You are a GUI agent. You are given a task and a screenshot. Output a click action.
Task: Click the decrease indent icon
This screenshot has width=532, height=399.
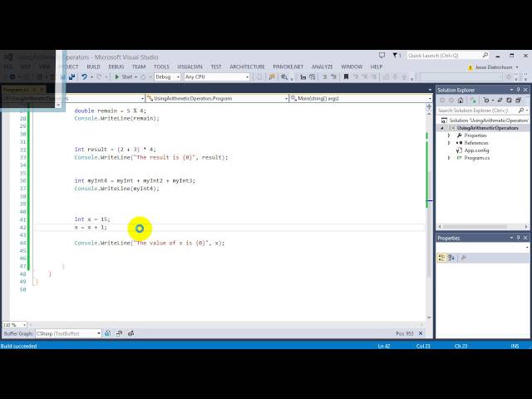303,77
